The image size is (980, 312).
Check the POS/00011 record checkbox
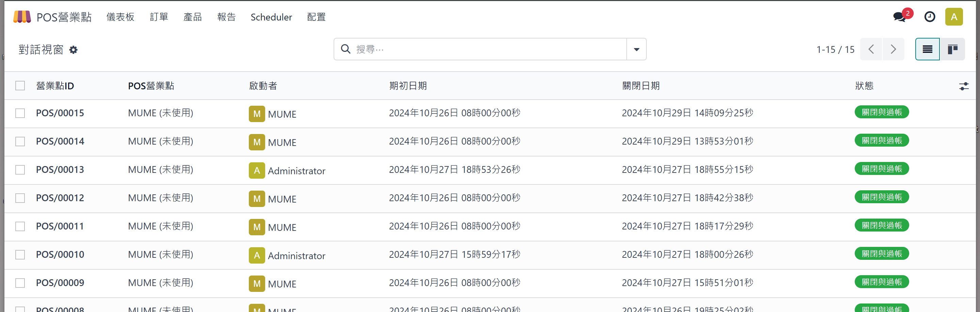20,226
